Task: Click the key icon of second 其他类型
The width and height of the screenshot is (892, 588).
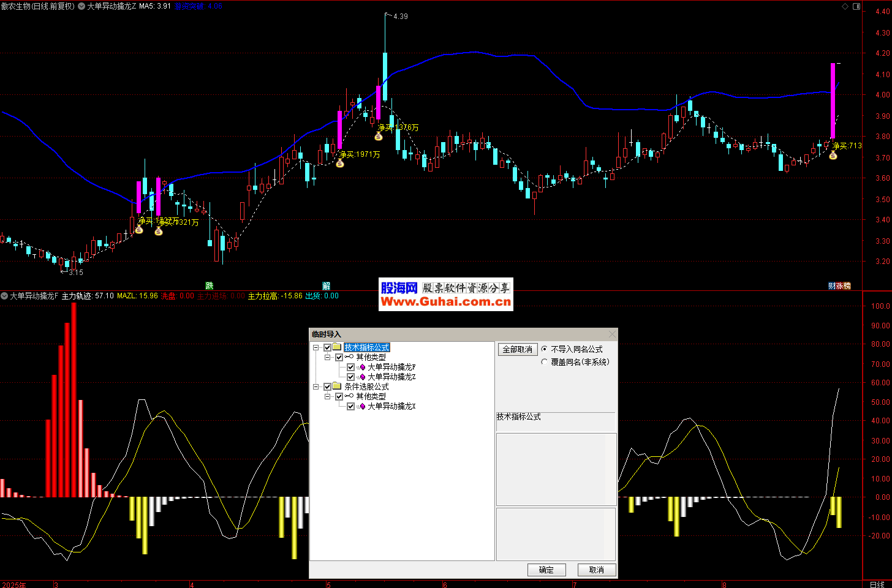Action: (x=349, y=396)
